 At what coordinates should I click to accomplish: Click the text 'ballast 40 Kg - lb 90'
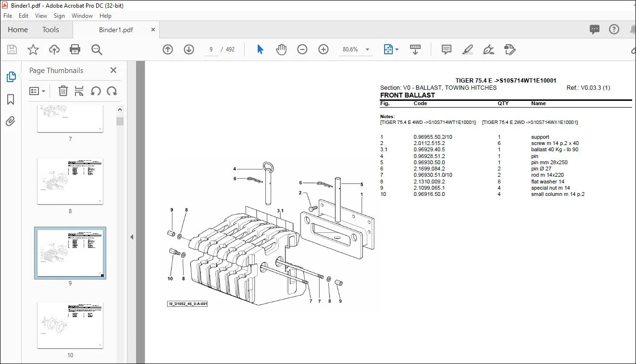pos(555,150)
